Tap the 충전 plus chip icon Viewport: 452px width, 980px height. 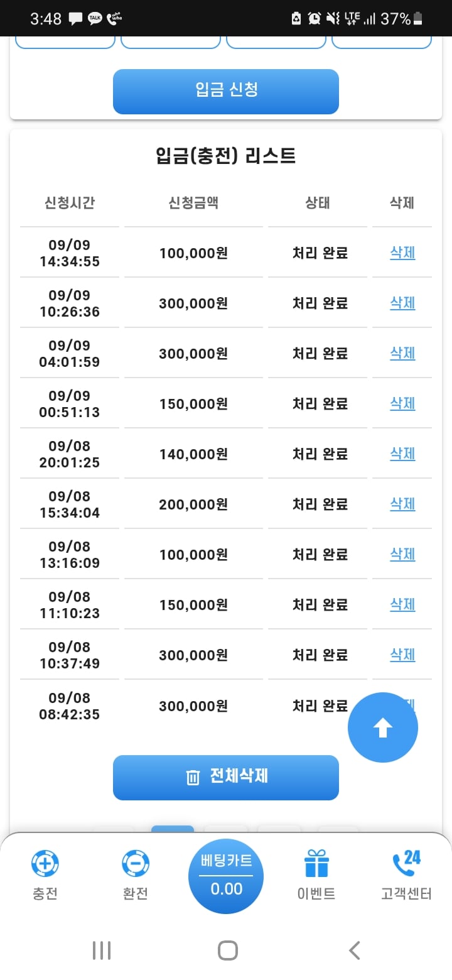(x=45, y=863)
